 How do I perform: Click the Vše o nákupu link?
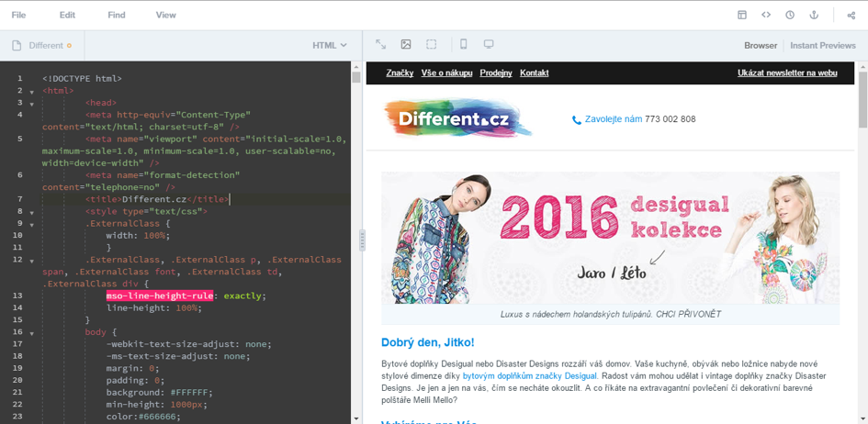click(x=446, y=73)
